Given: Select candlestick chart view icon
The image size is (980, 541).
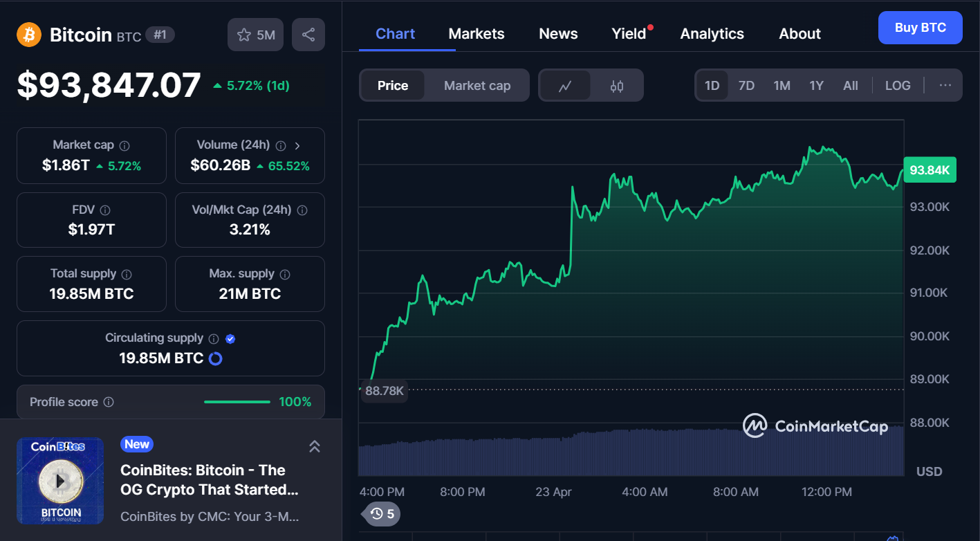Looking at the screenshot, I should 617,86.
